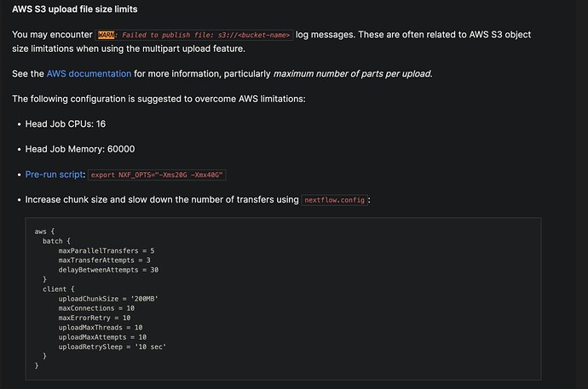Click the 'batch {' line in code
The width and height of the screenshot is (588, 389).
[56, 241]
